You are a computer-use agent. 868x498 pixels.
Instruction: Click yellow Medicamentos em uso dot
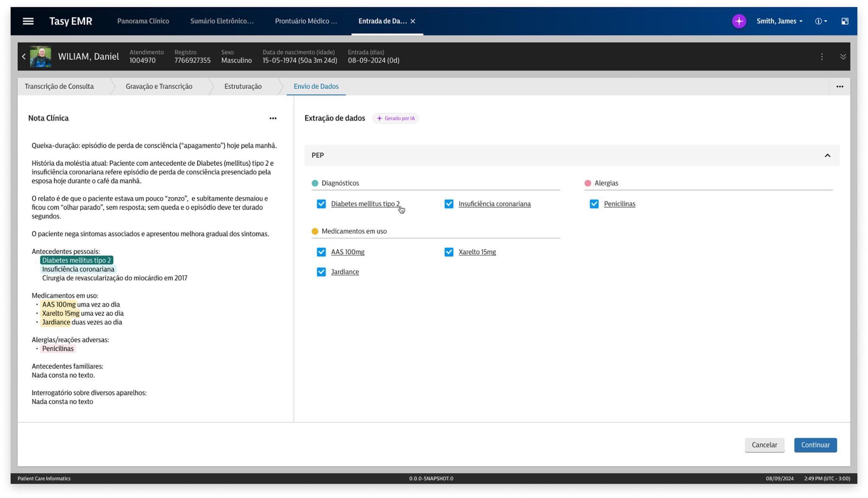point(315,231)
